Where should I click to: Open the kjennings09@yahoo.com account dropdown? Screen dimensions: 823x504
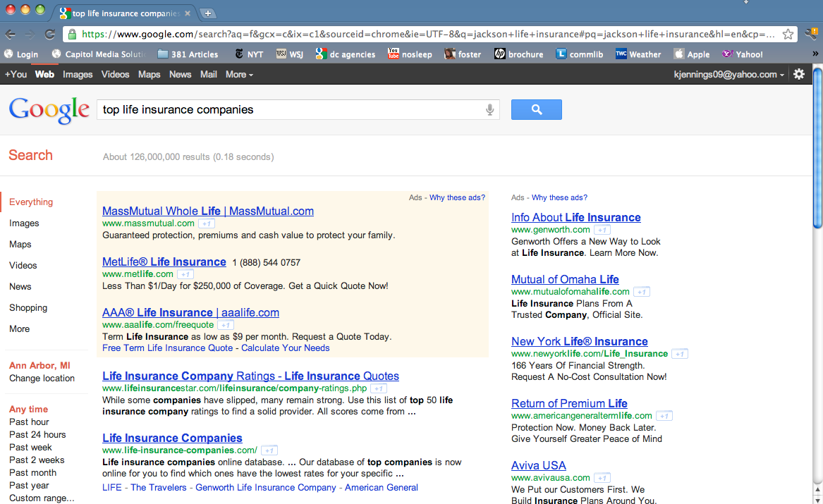coord(729,75)
